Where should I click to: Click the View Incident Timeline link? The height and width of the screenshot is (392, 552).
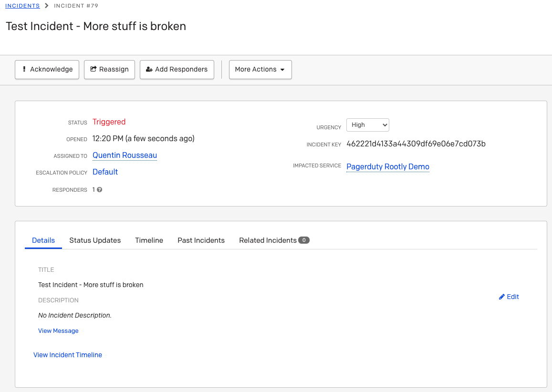68,355
